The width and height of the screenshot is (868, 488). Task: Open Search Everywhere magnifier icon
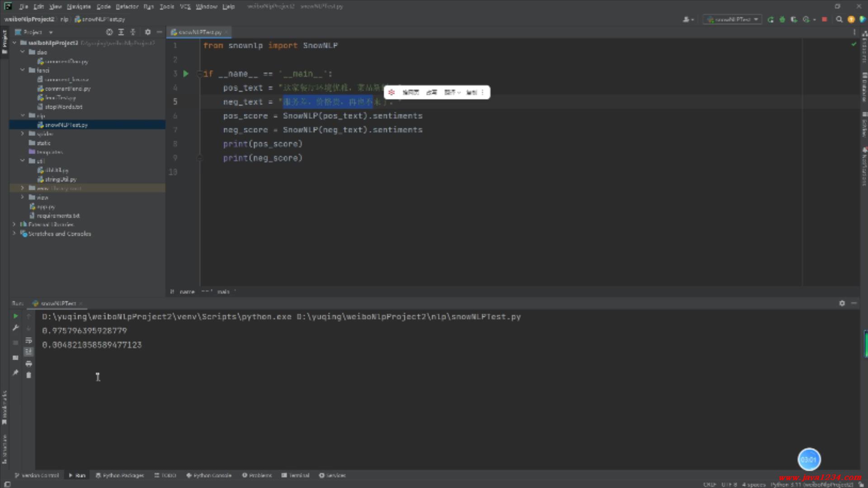[839, 19]
